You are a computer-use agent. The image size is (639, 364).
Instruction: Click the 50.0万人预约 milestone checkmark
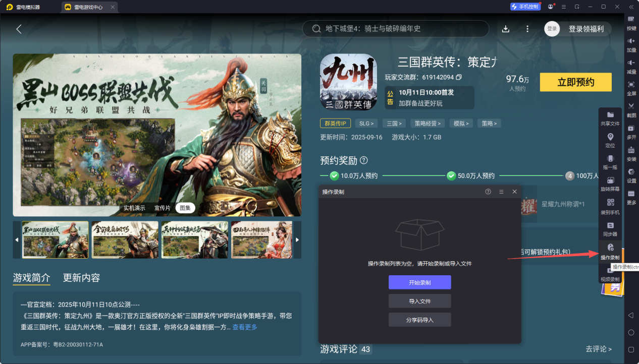point(451,176)
